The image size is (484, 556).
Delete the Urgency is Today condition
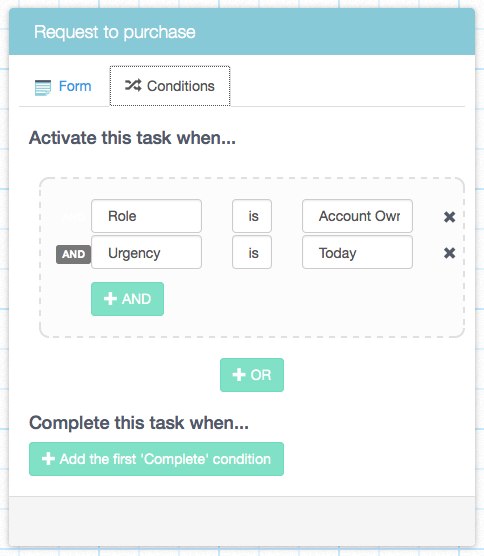coord(449,253)
